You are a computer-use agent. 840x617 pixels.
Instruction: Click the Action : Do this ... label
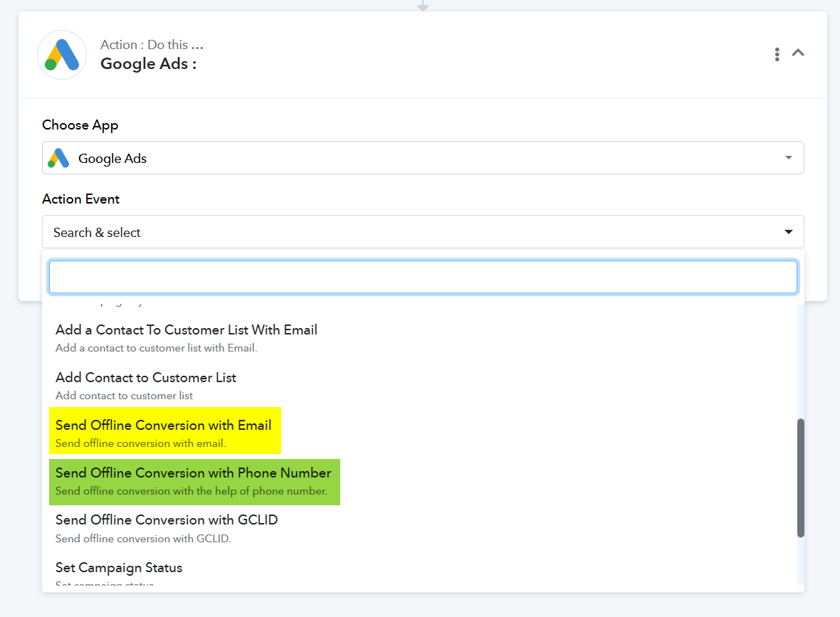(x=152, y=44)
